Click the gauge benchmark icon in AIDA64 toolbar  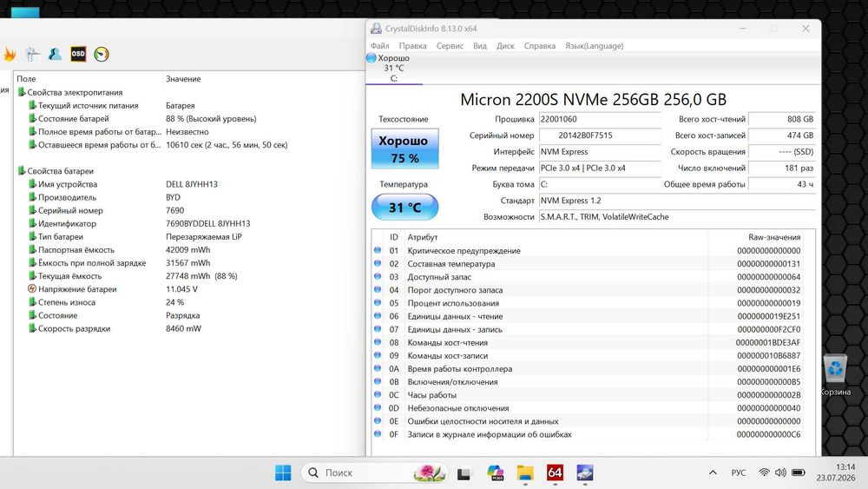point(102,54)
